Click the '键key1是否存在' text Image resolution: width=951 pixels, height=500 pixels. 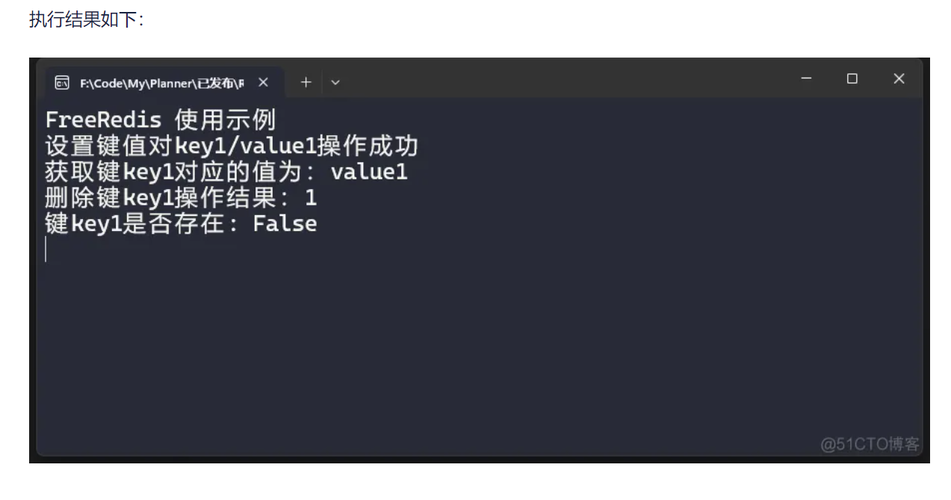135,224
